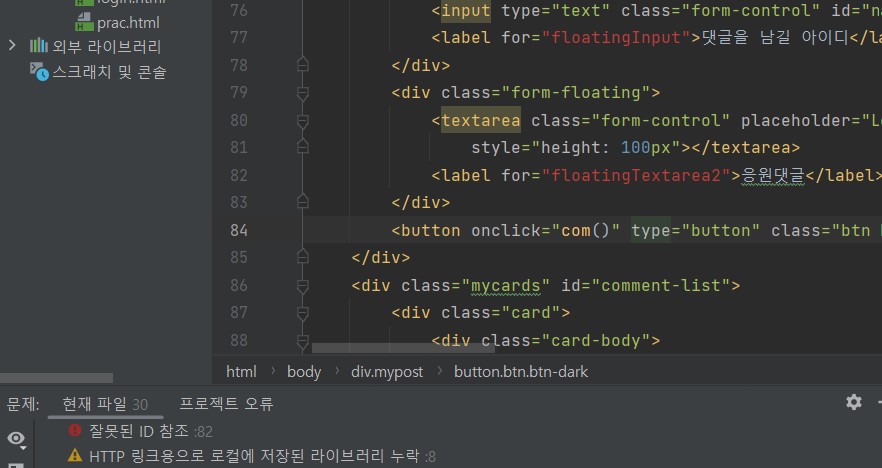This screenshot has height=468, width=882.
Task: Collapse the card-body div on line 88
Action: (303, 340)
